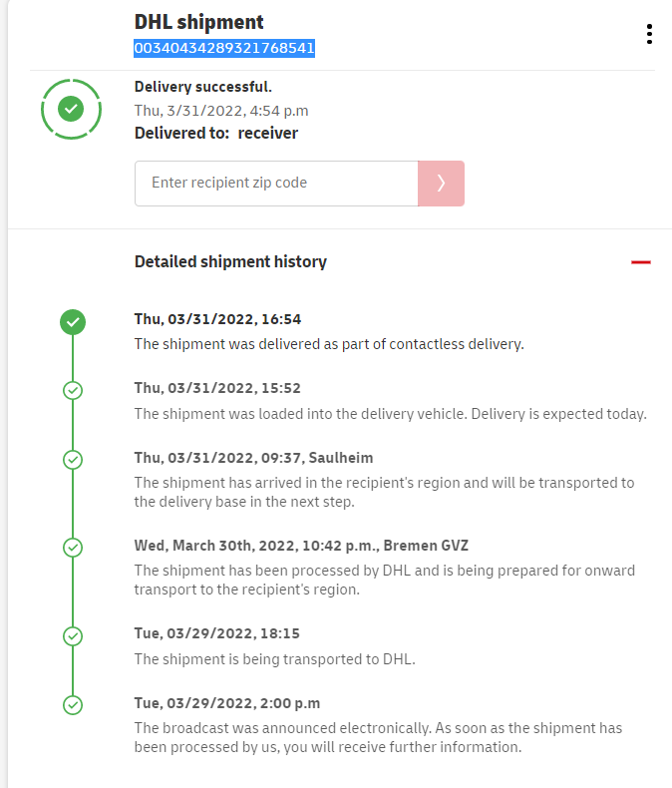
Task: Click the DHL shipment title
Action: 199,22
